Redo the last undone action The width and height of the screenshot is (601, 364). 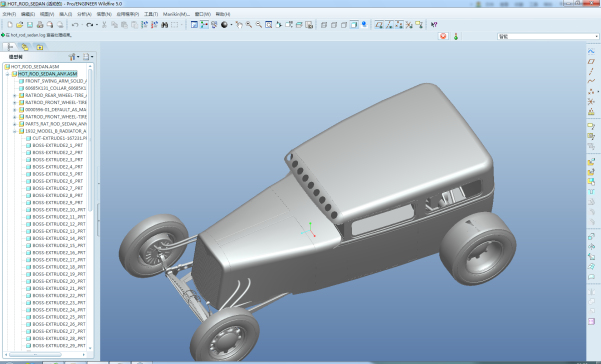click(90, 25)
